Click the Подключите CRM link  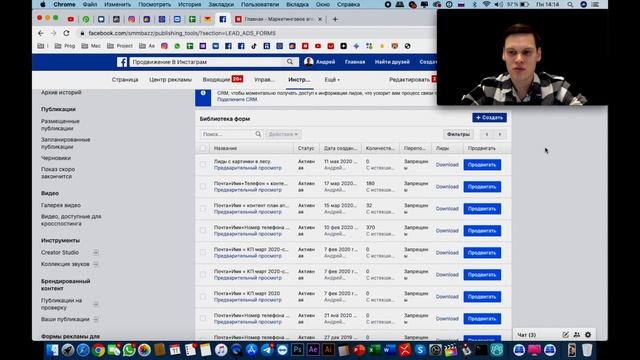tap(237, 100)
